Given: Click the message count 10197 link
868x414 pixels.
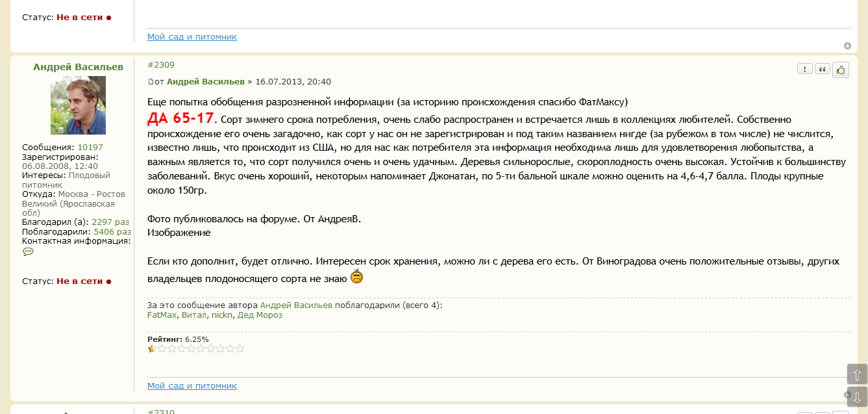Looking at the screenshot, I should pos(90,148).
